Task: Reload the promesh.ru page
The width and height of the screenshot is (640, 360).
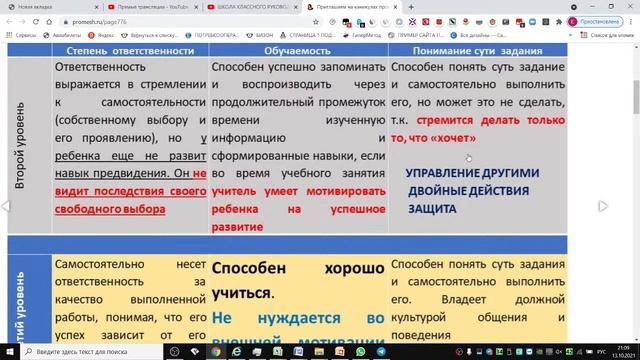Action: tap(36, 22)
